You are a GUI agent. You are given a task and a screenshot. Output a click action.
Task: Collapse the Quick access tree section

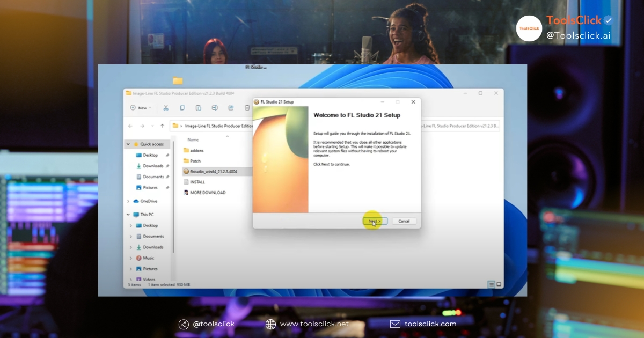(x=128, y=144)
